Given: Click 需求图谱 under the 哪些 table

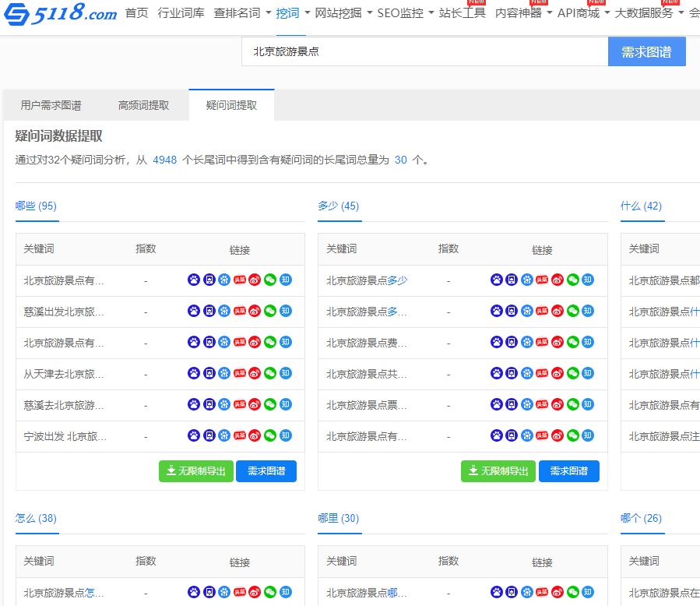Looking at the screenshot, I should 266,471.
